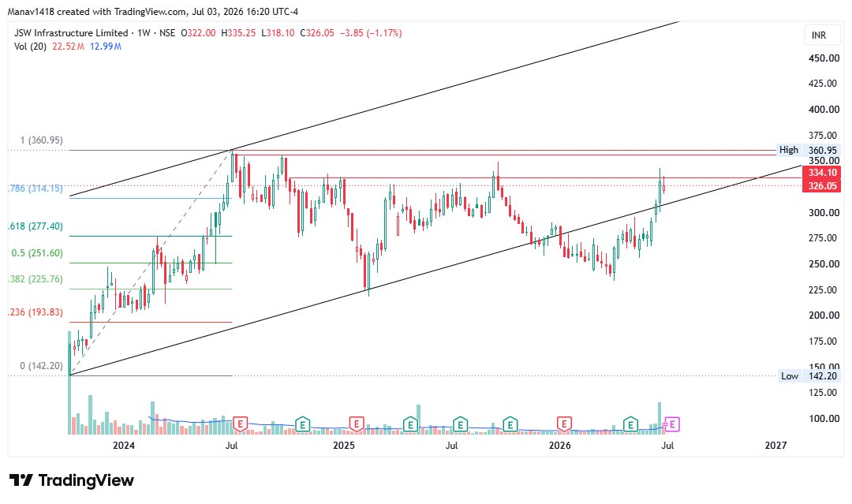The height and width of the screenshot is (504, 852).
Task: Click the 400.00 price axis label
Action: point(824,109)
